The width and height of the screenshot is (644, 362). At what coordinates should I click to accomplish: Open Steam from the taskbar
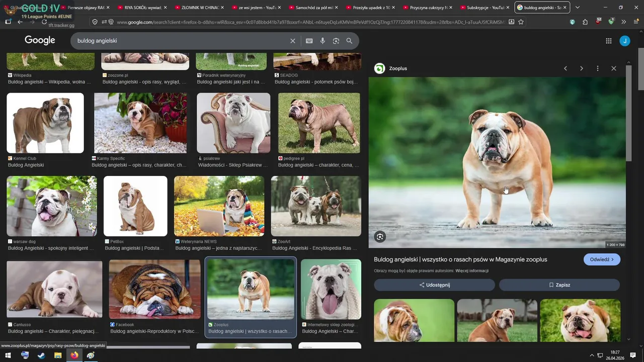point(41,355)
